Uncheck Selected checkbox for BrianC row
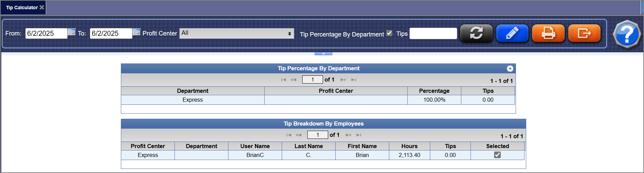The height and width of the screenshot is (173, 644). 497,155
